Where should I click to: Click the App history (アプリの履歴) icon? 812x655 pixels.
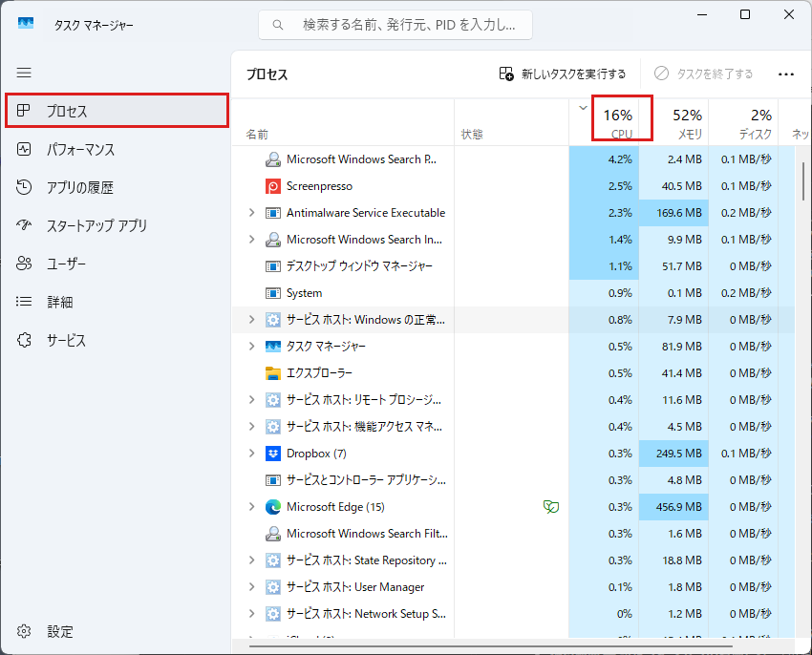(x=24, y=187)
